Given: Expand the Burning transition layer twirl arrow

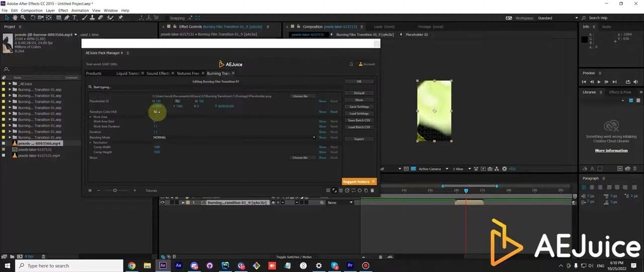Looking at the screenshot, I should coord(183,203).
